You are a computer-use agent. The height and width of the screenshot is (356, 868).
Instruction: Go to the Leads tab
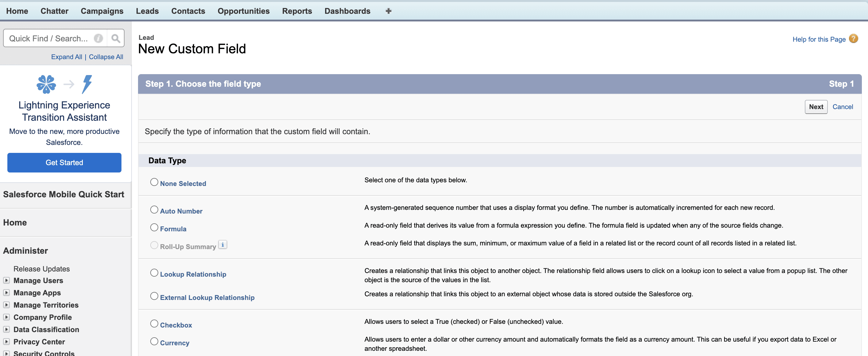[x=147, y=11]
